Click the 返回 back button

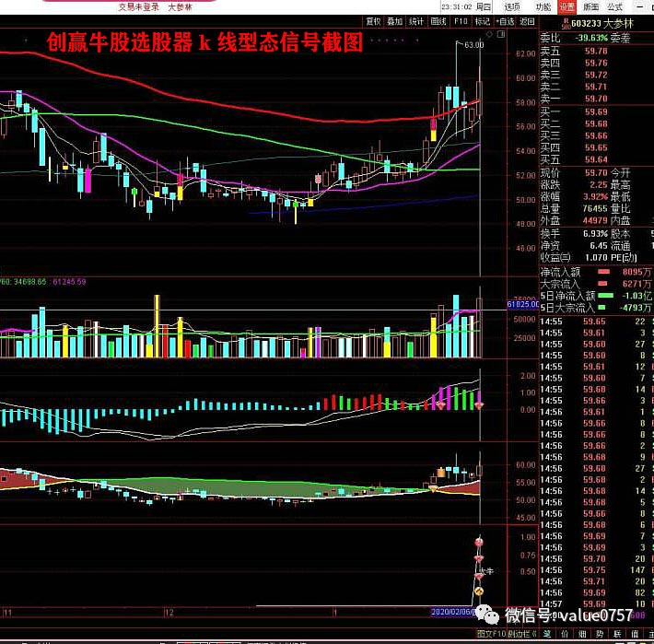click(x=527, y=21)
